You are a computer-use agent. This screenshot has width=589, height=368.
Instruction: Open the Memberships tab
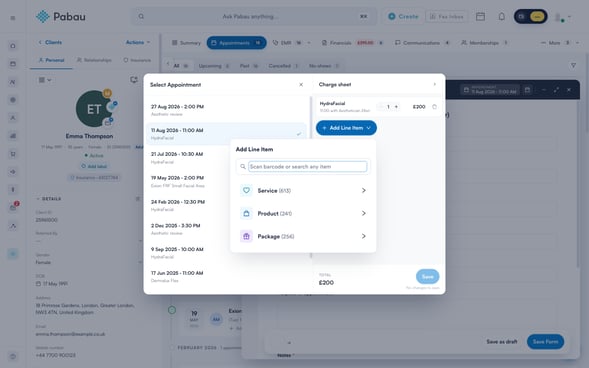(x=485, y=43)
